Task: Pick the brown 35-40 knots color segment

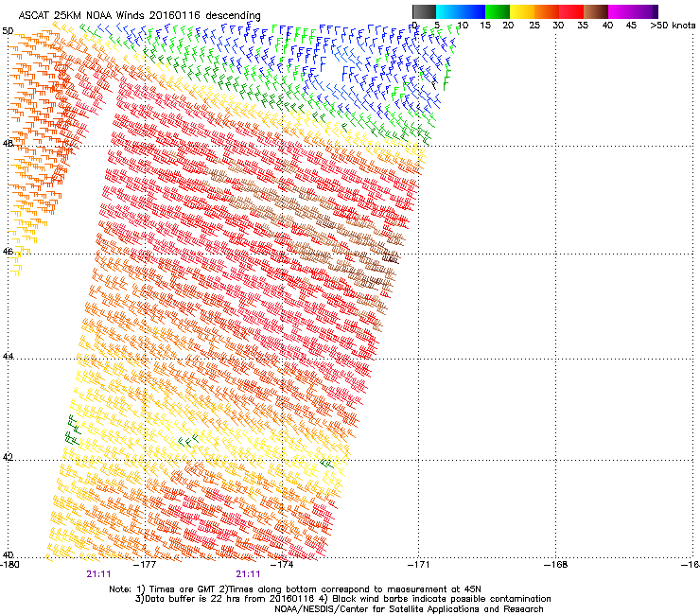Action: pos(596,11)
